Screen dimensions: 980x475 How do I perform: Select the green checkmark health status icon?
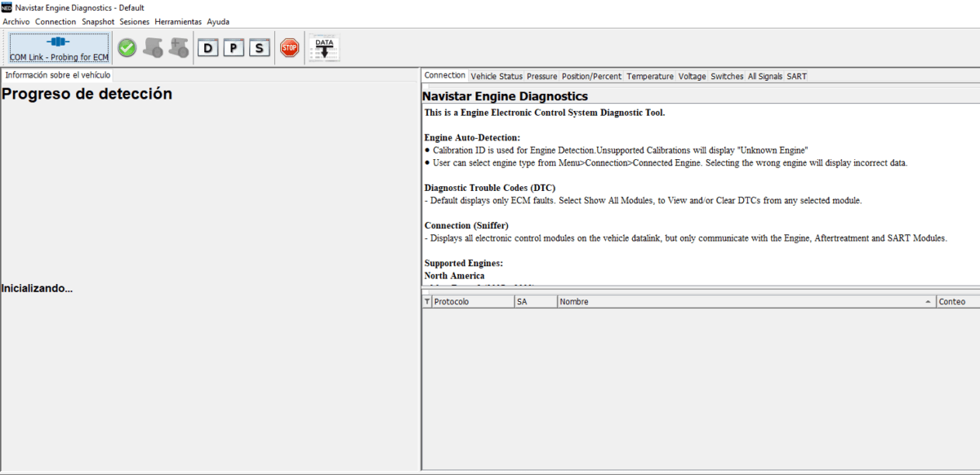pyautogui.click(x=127, y=47)
